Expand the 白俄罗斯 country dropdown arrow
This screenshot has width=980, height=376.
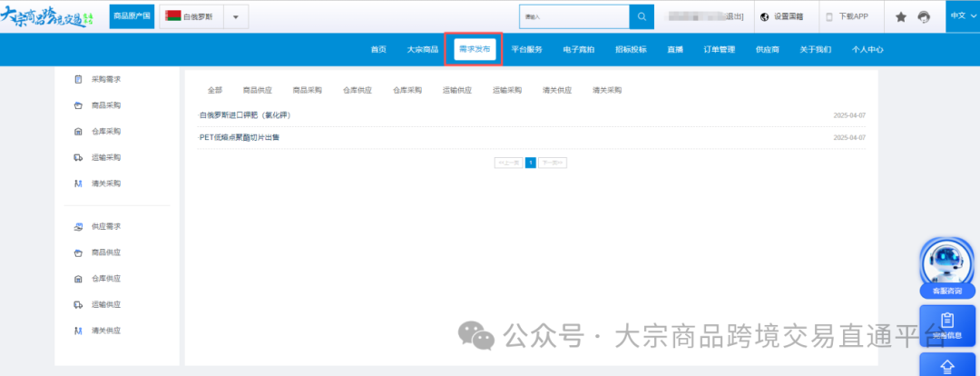click(x=235, y=17)
